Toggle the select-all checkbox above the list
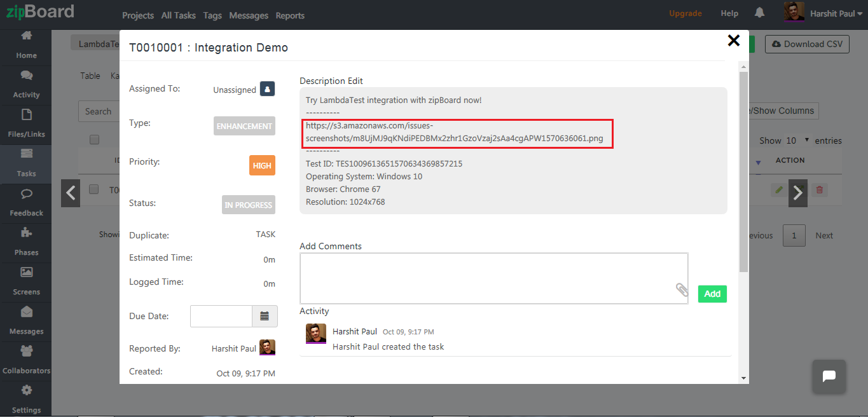Image resolution: width=868 pixels, height=417 pixels. pyautogui.click(x=94, y=139)
